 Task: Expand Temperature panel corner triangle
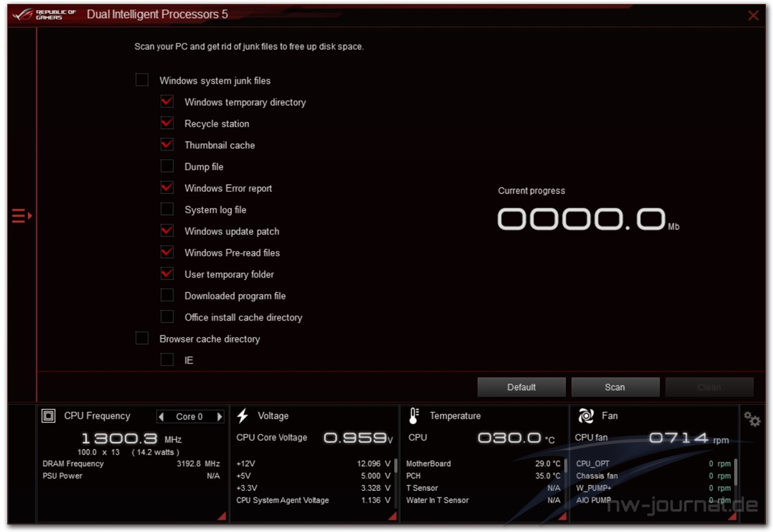[562, 516]
